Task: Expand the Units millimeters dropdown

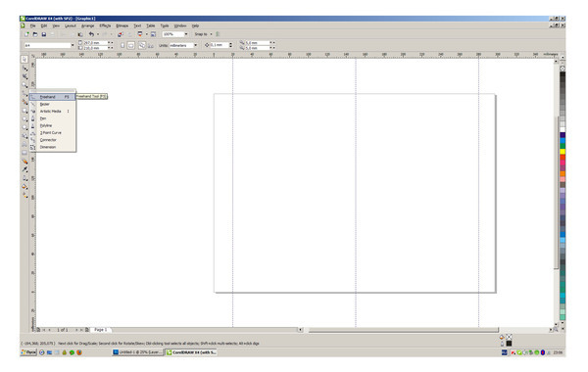Action: pos(195,45)
